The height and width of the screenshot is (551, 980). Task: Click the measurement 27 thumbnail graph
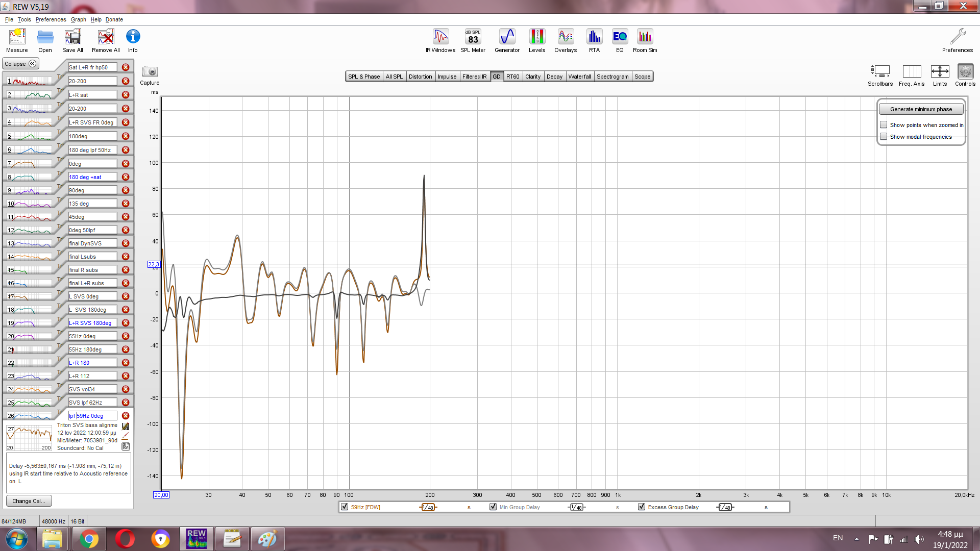coord(29,438)
